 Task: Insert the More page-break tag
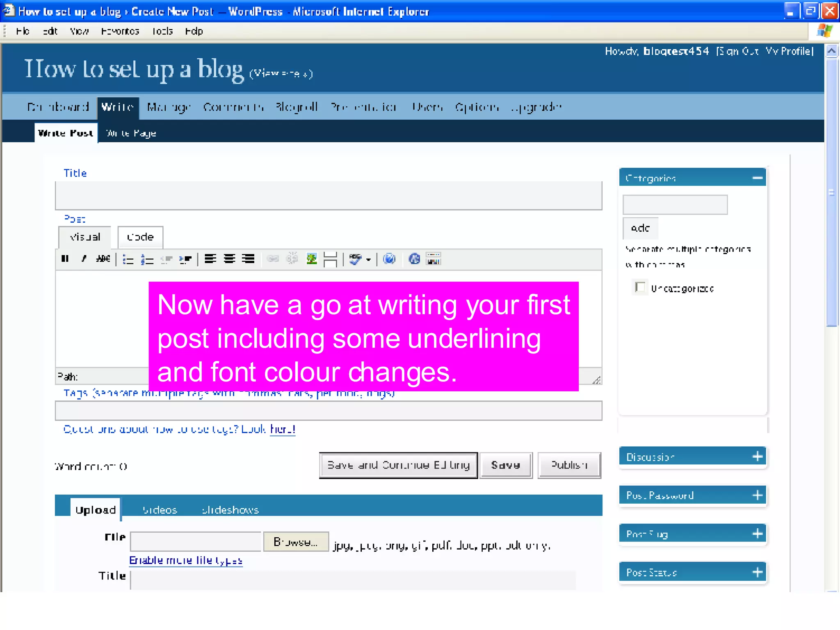(x=330, y=259)
